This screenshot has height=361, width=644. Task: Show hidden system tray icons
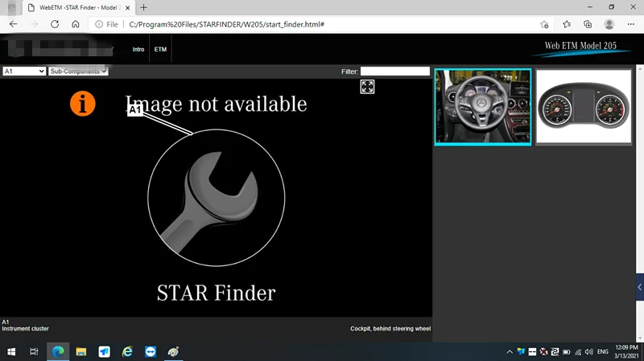[510, 351]
